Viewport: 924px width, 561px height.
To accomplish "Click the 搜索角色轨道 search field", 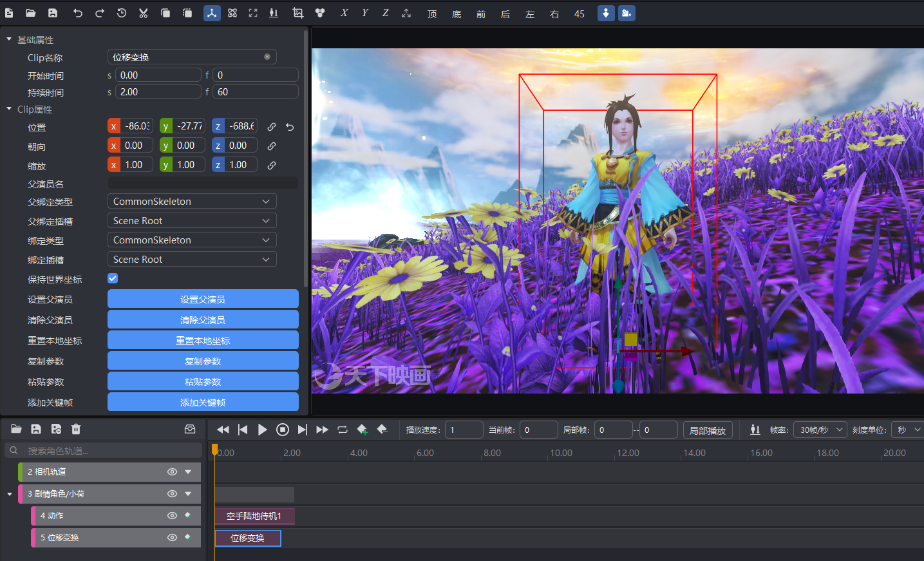I will click(104, 450).
